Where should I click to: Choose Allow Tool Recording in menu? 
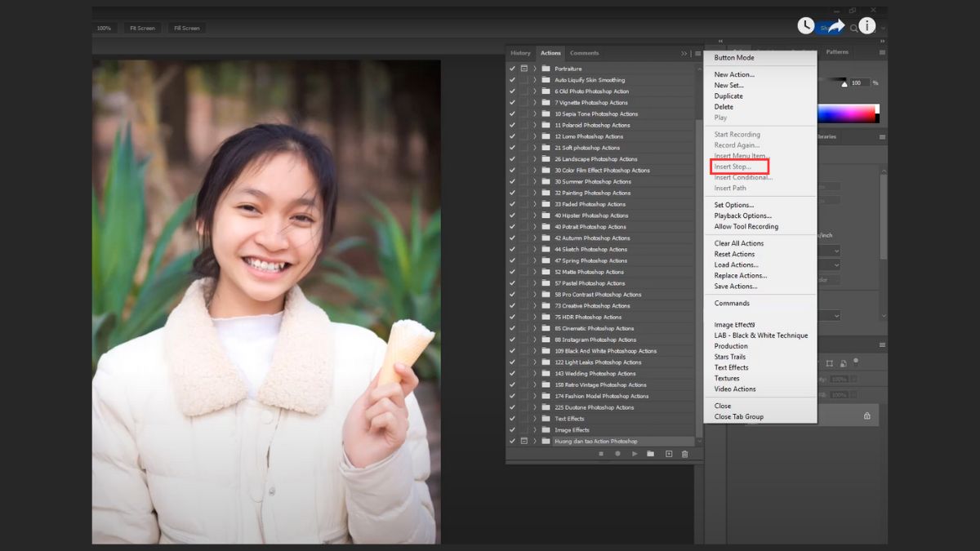[746, 227]
